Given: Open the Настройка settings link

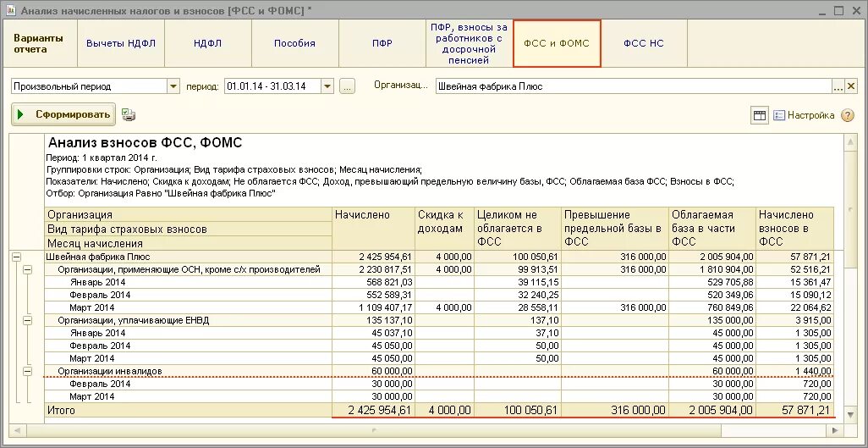Looking at the screenshot, I should tap(804, 115).
